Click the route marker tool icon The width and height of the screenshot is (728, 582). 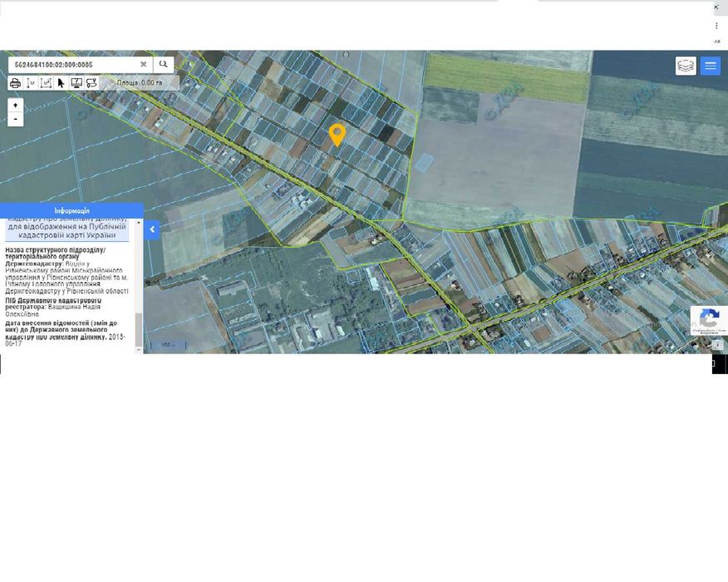click(x=91, y=83)
